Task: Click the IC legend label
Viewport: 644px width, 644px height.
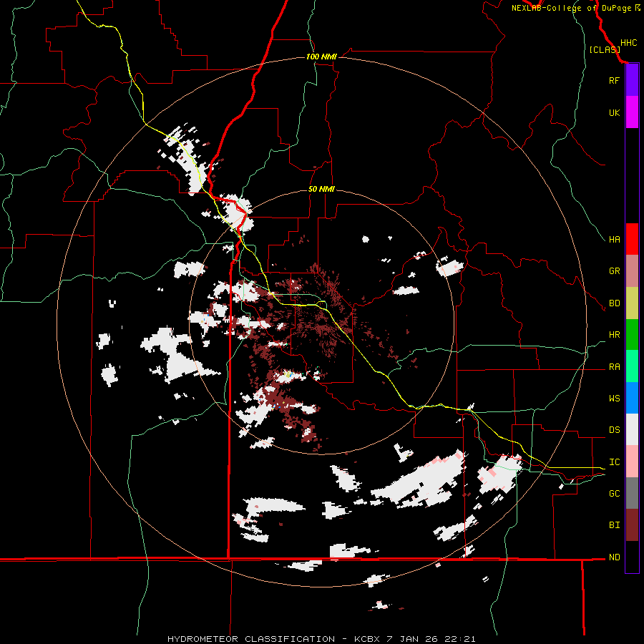Action: (614, 462)
